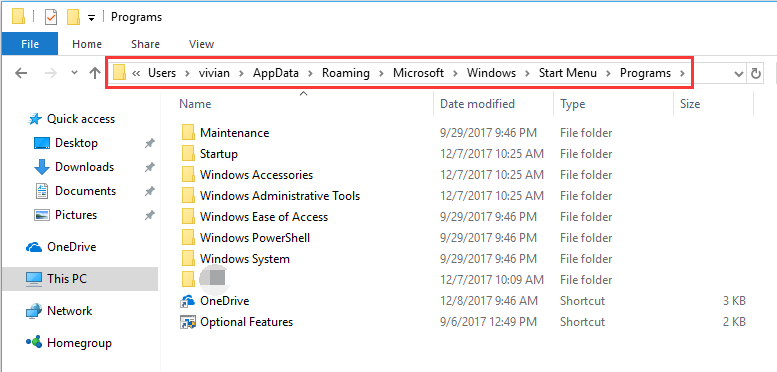777x372 pixels.
Task: Select the Optional Features shortcut icon
Action: click(x=188, y=322)
